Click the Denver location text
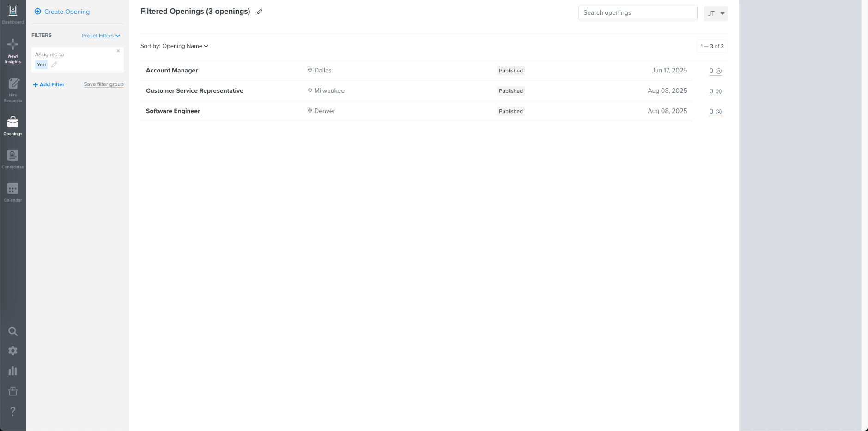Screen dimensions: 868x431 click(x=325, y=111)
